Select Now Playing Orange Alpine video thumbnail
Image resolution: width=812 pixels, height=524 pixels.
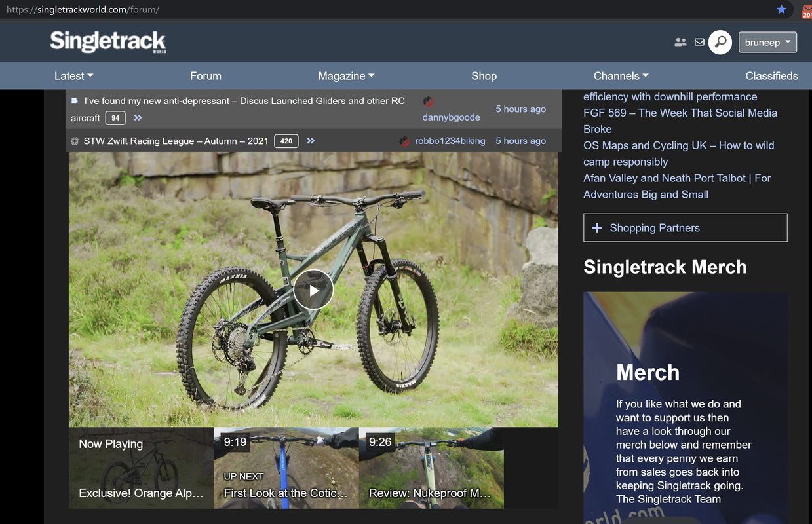141,468
